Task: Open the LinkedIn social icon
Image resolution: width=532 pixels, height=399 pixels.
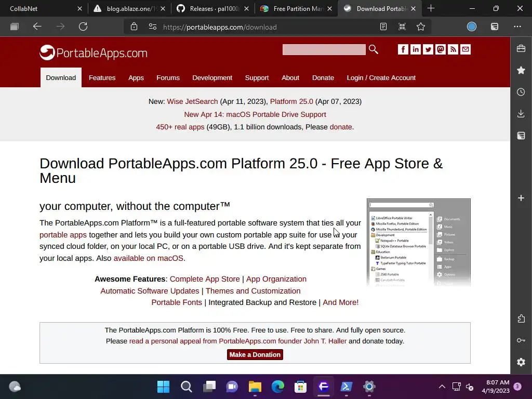Action: (416, 49)
